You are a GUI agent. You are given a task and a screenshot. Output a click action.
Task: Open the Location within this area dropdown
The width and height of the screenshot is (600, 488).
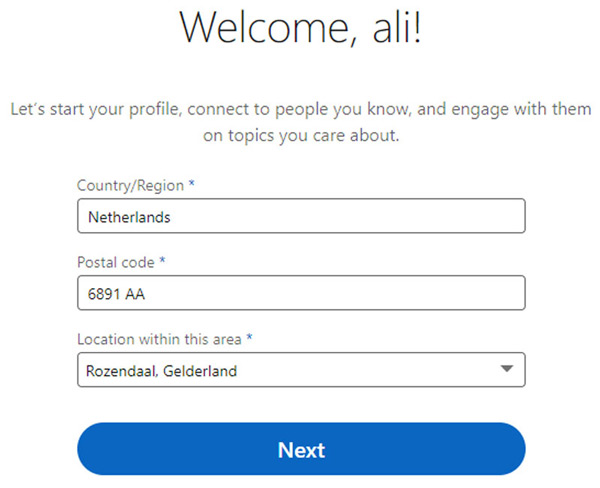pos(301,371)
